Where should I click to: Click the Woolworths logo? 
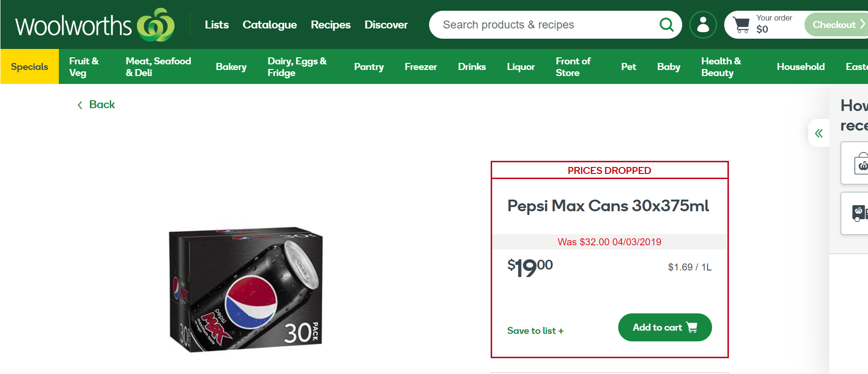95,25
